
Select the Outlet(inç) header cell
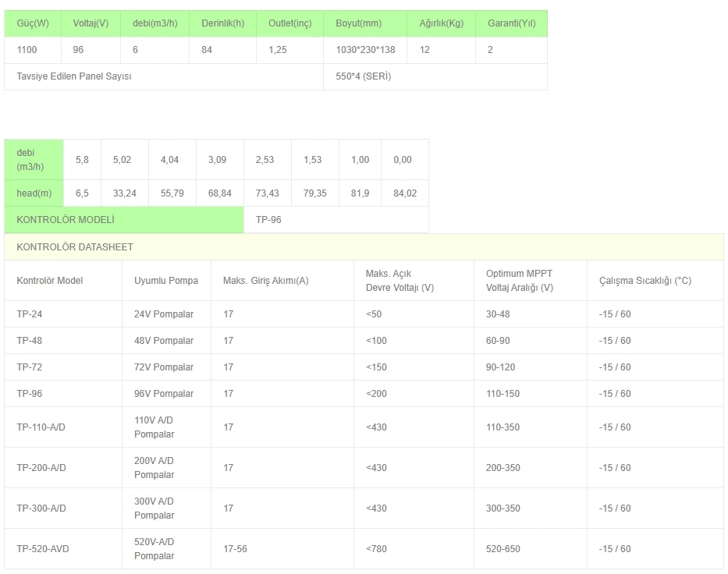click(x=289, y=23)
